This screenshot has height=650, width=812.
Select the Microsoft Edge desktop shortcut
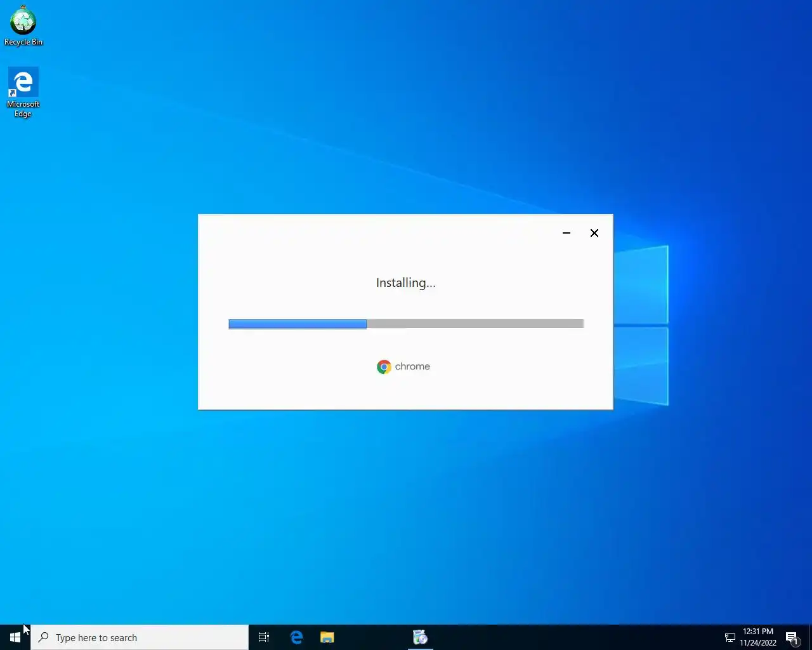pos(23,93)
